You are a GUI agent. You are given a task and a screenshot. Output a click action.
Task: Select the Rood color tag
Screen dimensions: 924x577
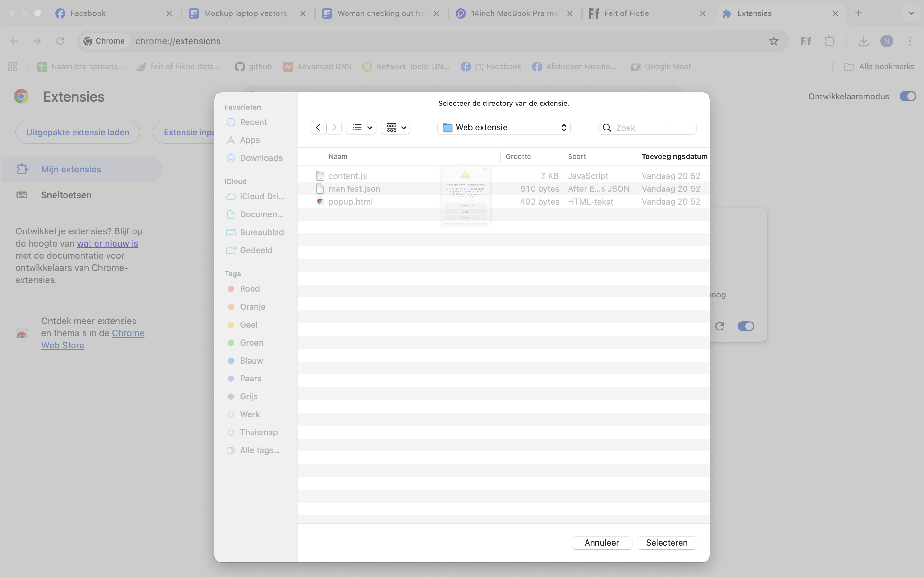[249, 289]
